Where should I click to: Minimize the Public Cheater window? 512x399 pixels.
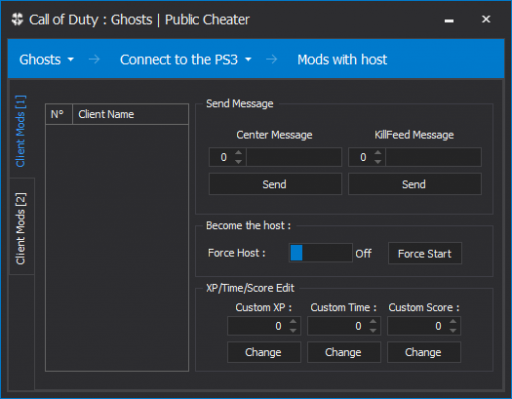coord(449,20)
